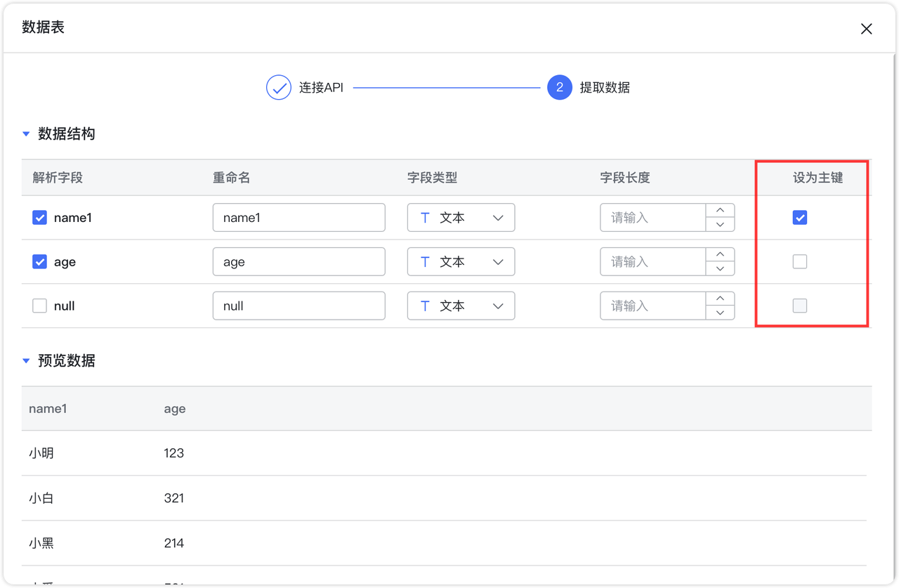Screen dimensions: 899x588
Task: Click the step 2 提取数据 circle icon
Action: pos(560,88)
